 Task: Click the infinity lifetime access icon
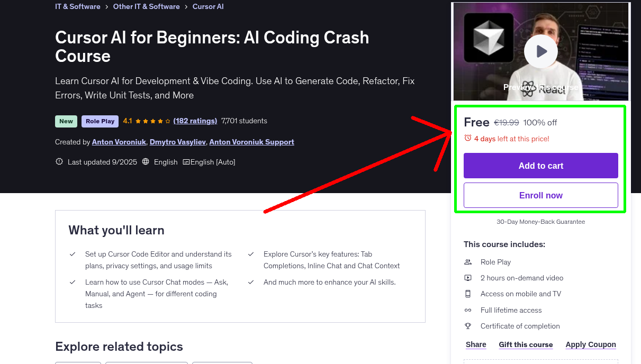click(468, 310)
